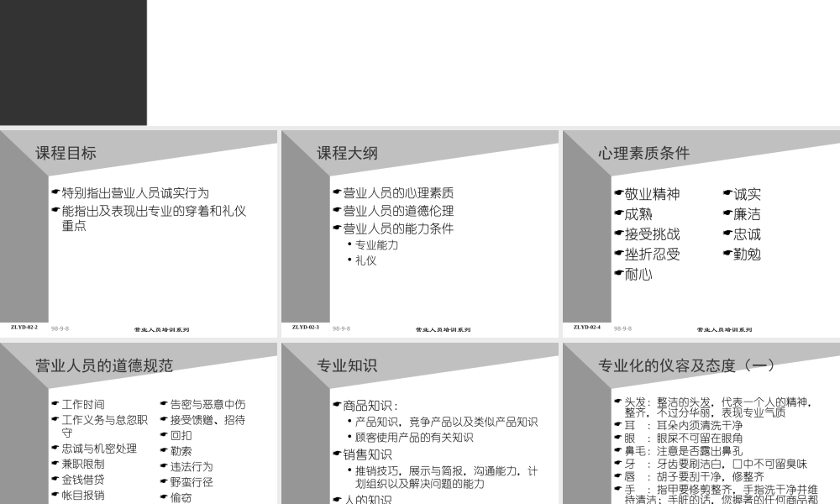The height and width of the screenshot is (504, 840).
Task: Click the bullet 回扣
Action: (x=181, y=435)
